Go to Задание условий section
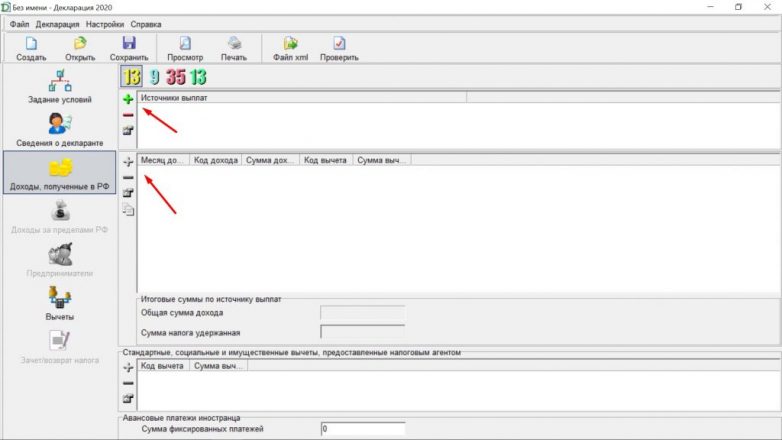Screen dimensions: 782x440 pyautogui.click(x=59, y=88)
